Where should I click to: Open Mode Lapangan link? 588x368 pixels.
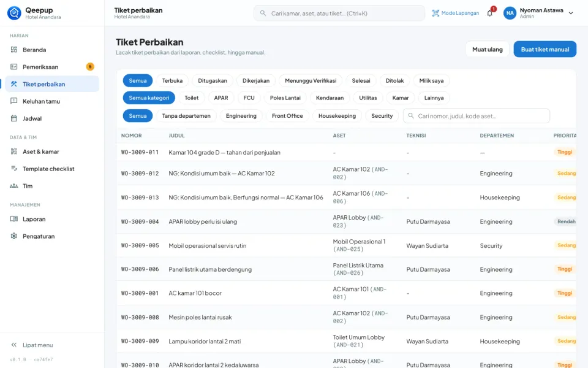456,13
